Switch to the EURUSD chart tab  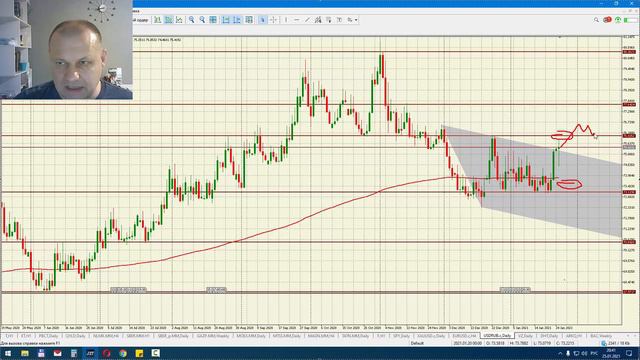click(464, 336)
